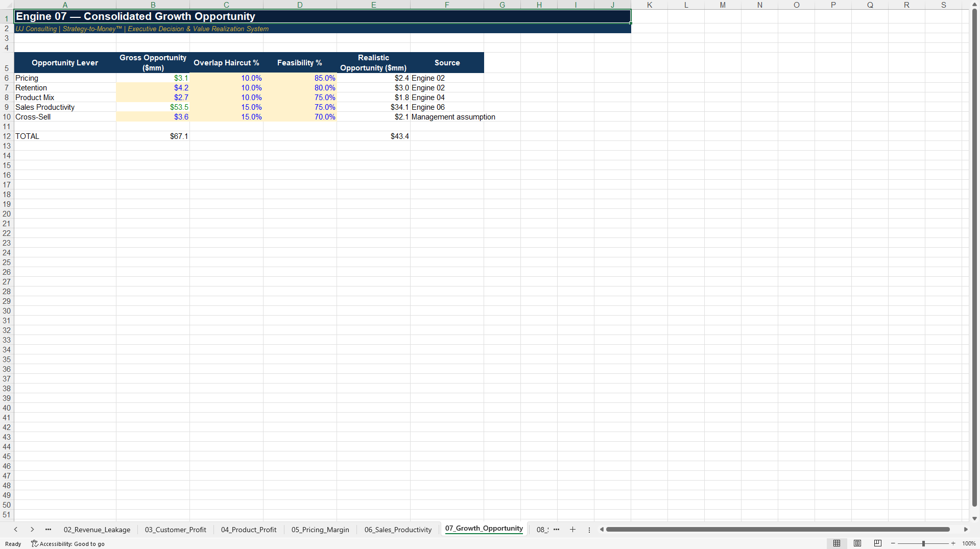Select Opportunity Lever header cell
The height and width of the screenshot is (549, 980).
[x=65, y=63]
